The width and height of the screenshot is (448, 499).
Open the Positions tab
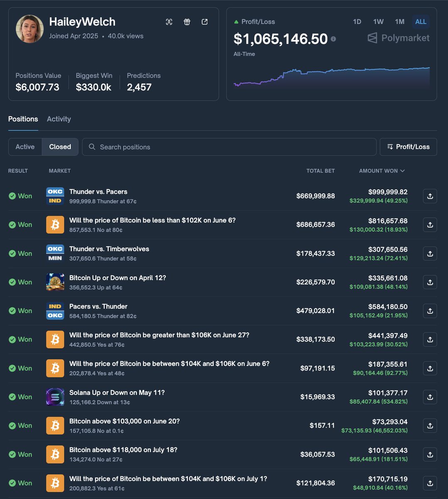click(23, 119)
